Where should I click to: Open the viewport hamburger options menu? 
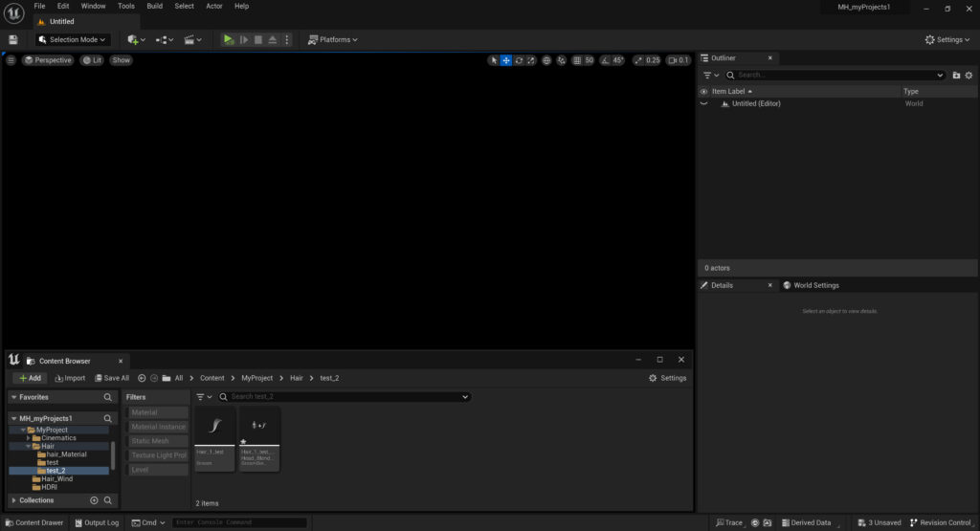[x=11, y=60]
